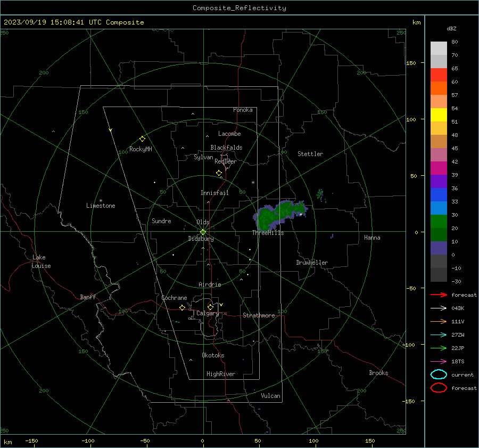The height and width of the screenshot is (448, 479).
Task: Click the ThreeHills town label
Action: 268,233
